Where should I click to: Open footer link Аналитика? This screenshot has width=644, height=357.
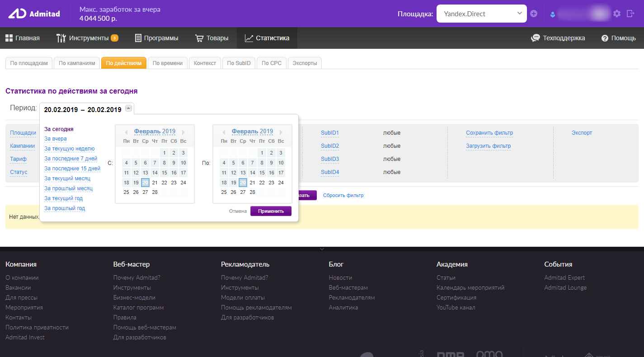(x=343, y=308)
